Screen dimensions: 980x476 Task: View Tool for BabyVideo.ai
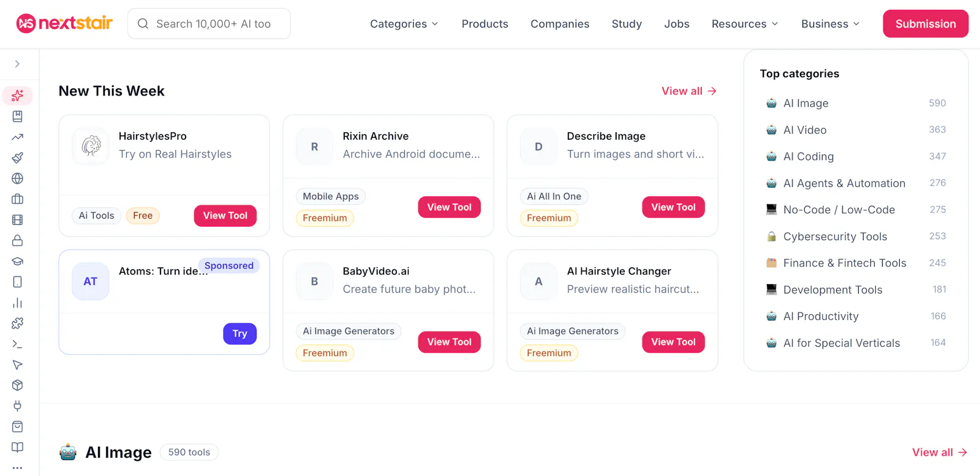[450, 342]
